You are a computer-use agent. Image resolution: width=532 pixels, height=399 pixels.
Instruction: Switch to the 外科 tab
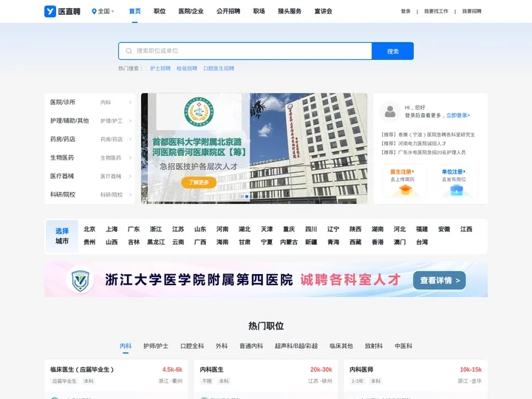tap(222, 346)
